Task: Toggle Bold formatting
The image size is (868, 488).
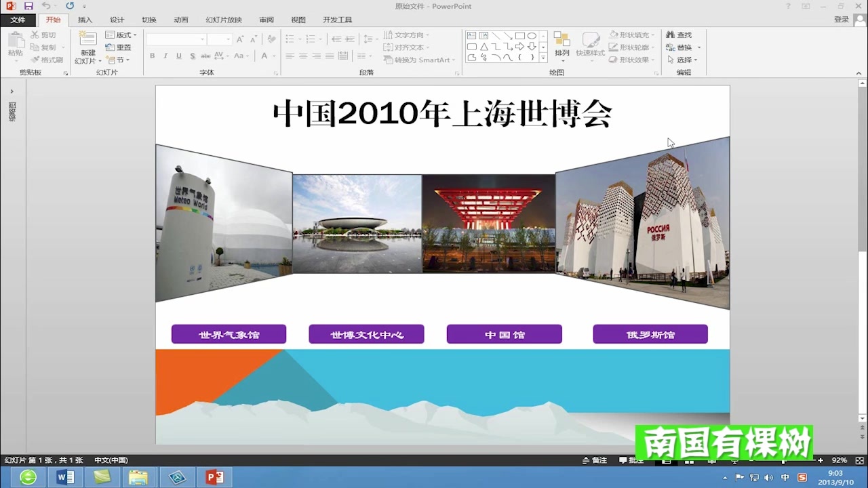Action: [153, 56]
